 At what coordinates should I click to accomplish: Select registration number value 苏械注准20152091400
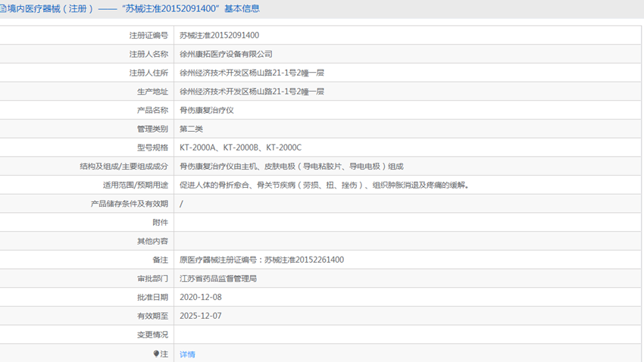[x=219, y=36]
